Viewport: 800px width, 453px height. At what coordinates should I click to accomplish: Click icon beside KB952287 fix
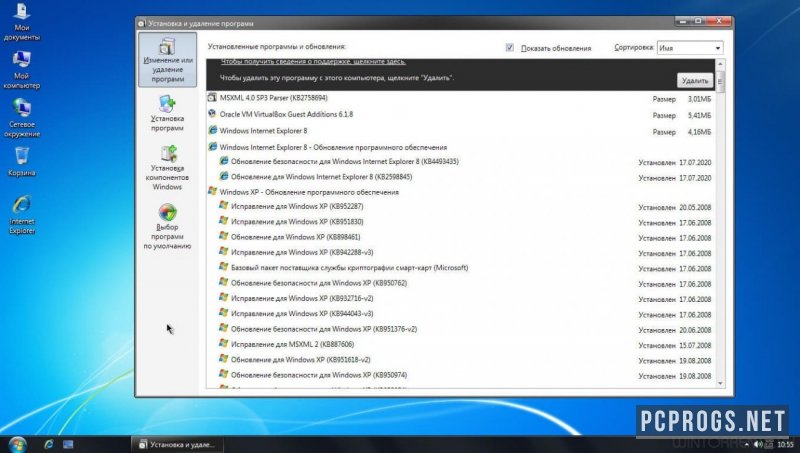coord(223,206)
